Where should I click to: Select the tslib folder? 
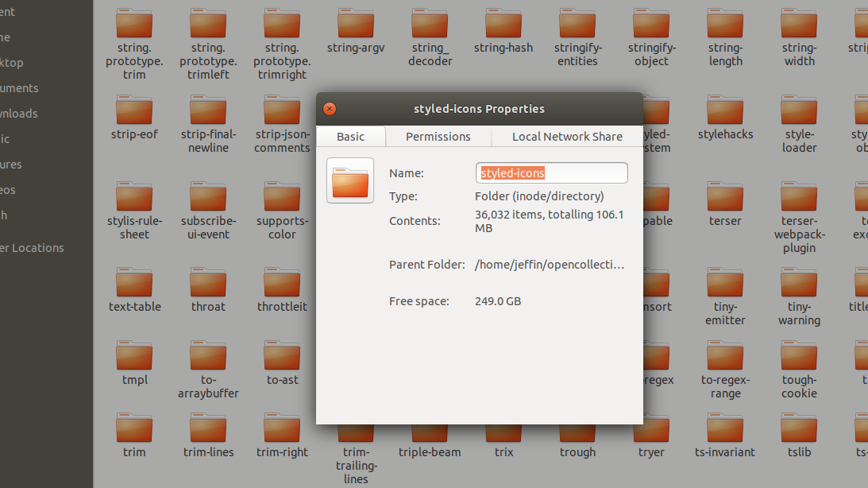[799, 436]
